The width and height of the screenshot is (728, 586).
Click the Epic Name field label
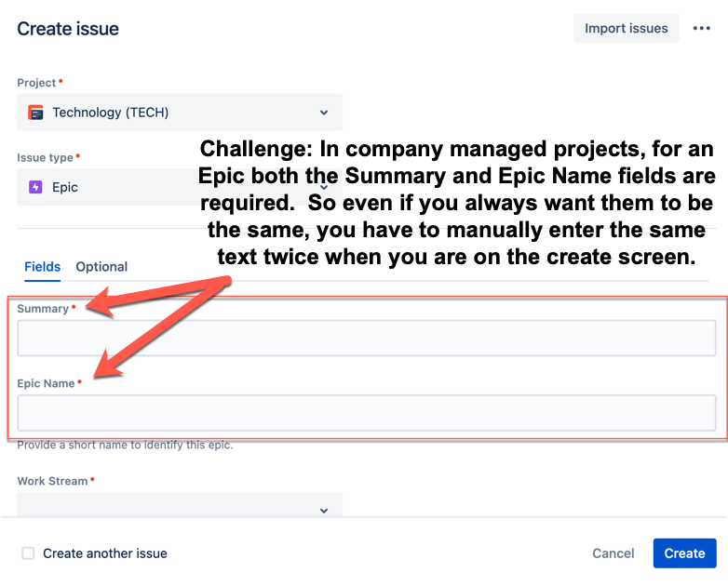coord(46,383)
